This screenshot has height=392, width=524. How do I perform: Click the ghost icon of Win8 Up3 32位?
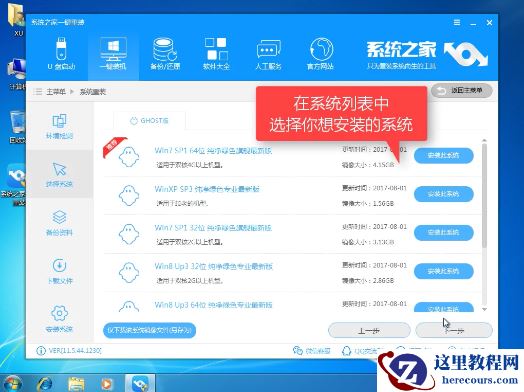pyautogui.click(x=129, y=273)
